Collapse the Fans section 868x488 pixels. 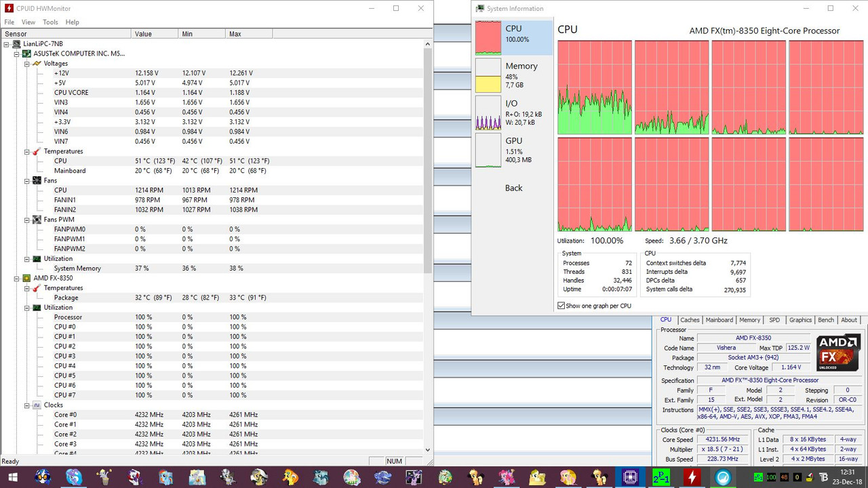click(27, 180)
